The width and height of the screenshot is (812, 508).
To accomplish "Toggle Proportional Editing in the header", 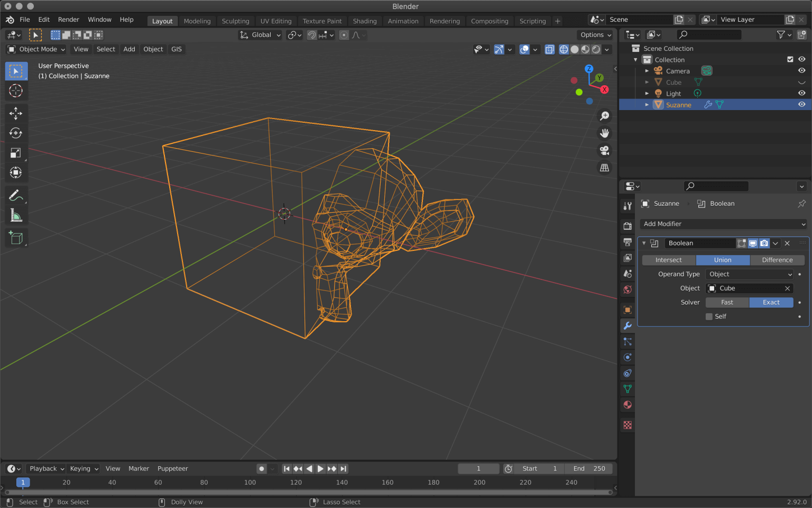I will [344, 35].
